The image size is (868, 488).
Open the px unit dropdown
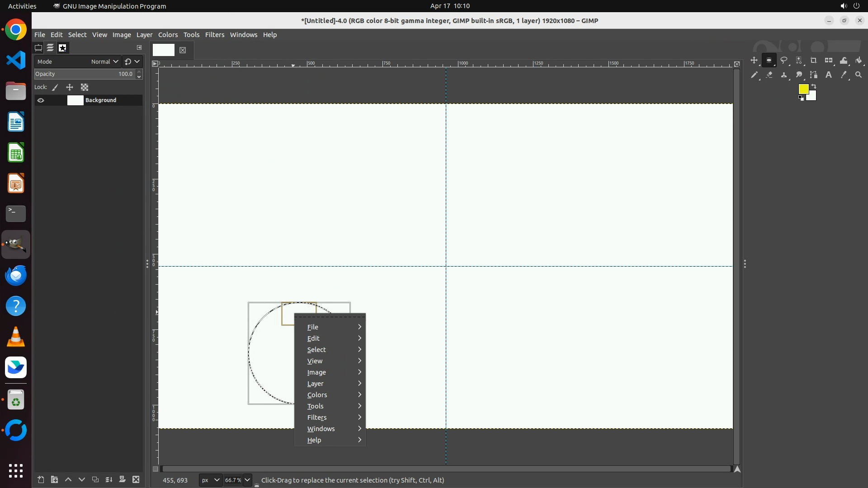210,480
